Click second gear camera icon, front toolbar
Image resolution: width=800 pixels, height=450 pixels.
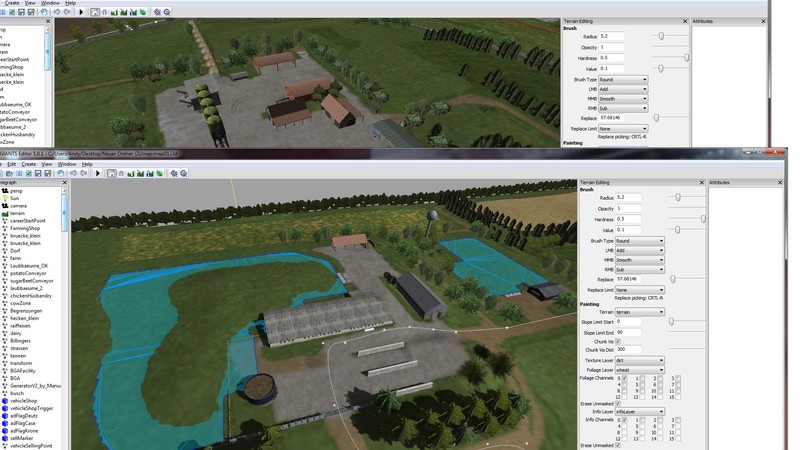click(184, 173)
